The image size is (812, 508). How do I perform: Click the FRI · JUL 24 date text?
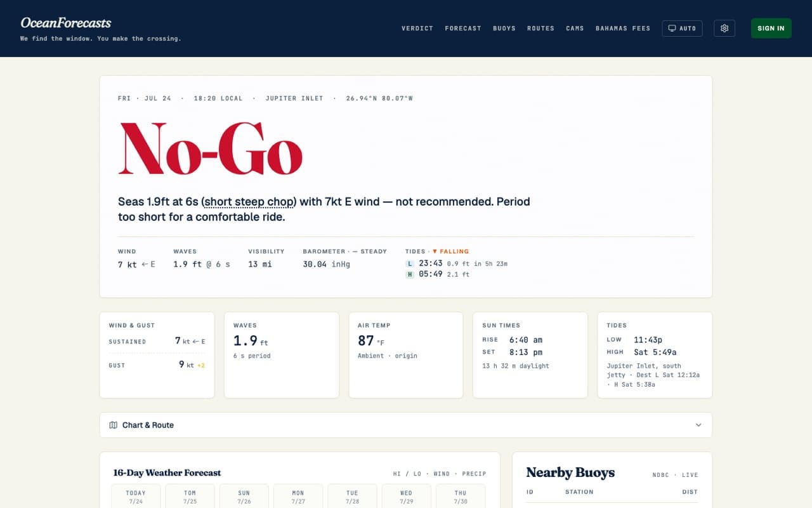pos(145,98)
